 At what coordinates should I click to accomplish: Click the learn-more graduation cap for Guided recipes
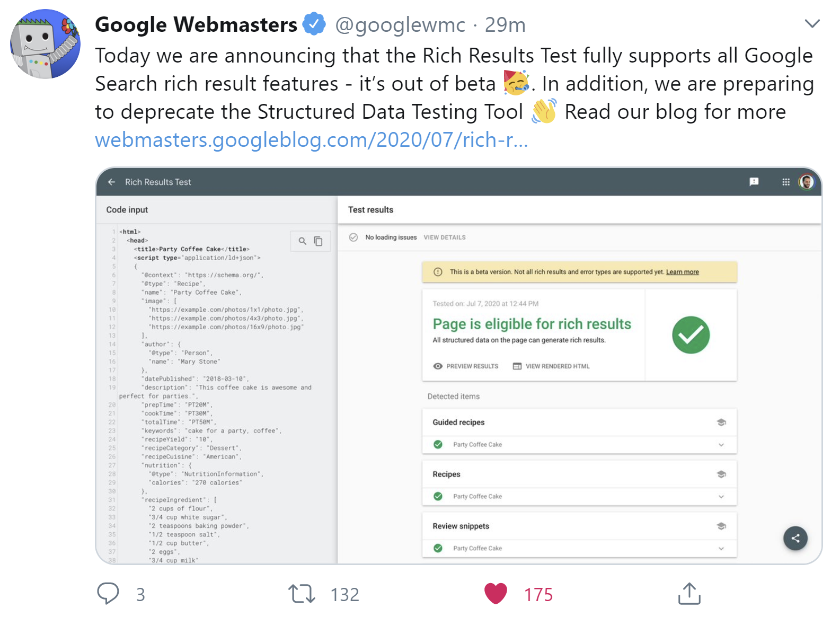[x=721, y=422]
